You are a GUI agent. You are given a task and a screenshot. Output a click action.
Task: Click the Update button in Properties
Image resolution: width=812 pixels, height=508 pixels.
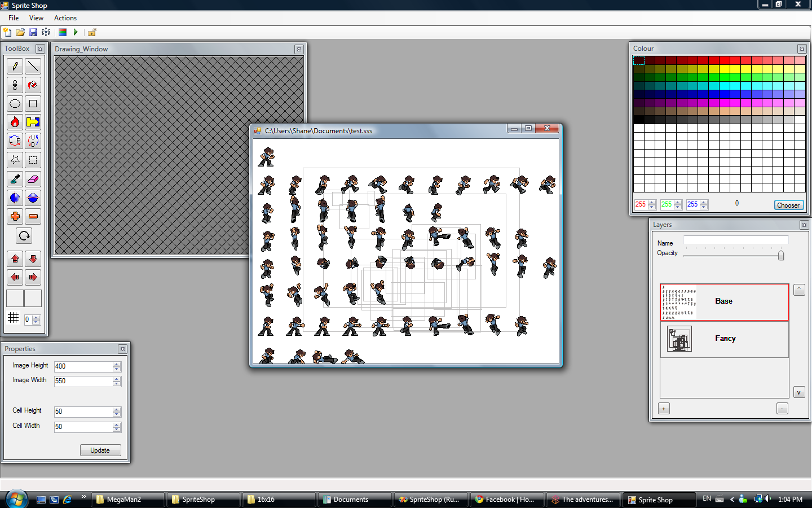[100, 450]
